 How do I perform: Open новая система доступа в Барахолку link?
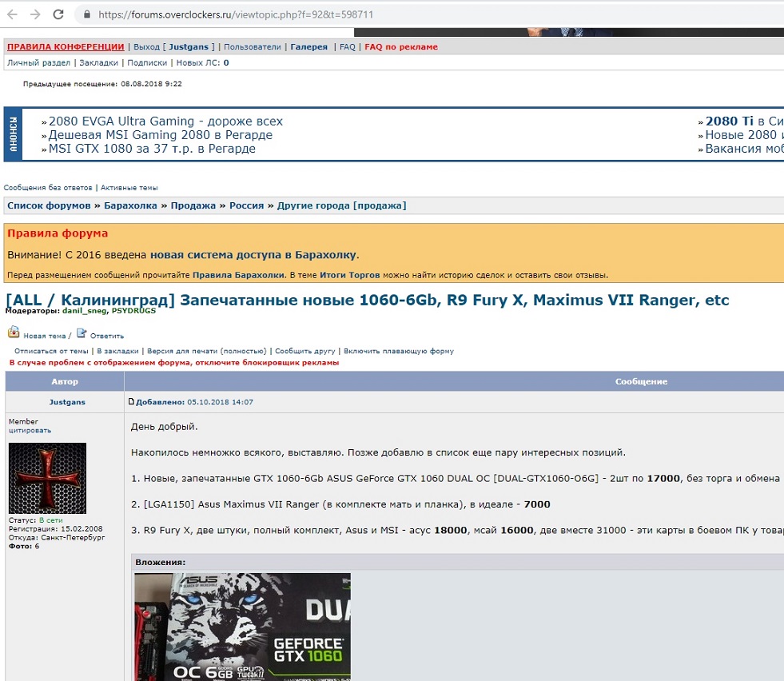pos(253,255)
